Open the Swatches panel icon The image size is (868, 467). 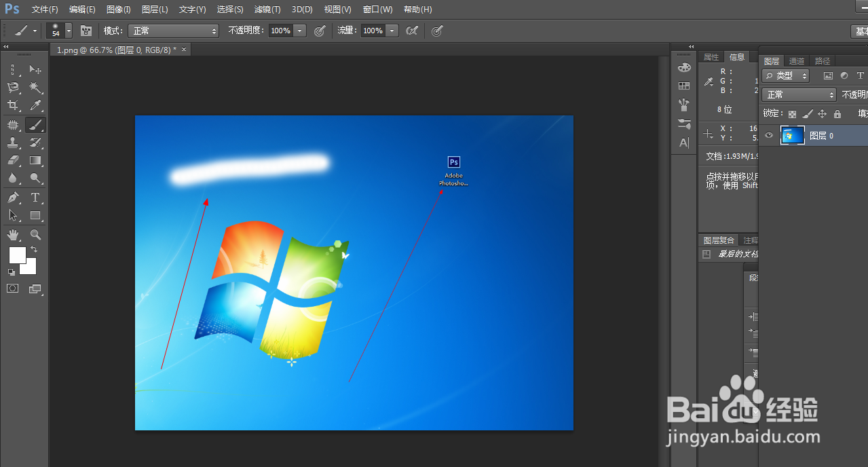[x=684, y=86]
